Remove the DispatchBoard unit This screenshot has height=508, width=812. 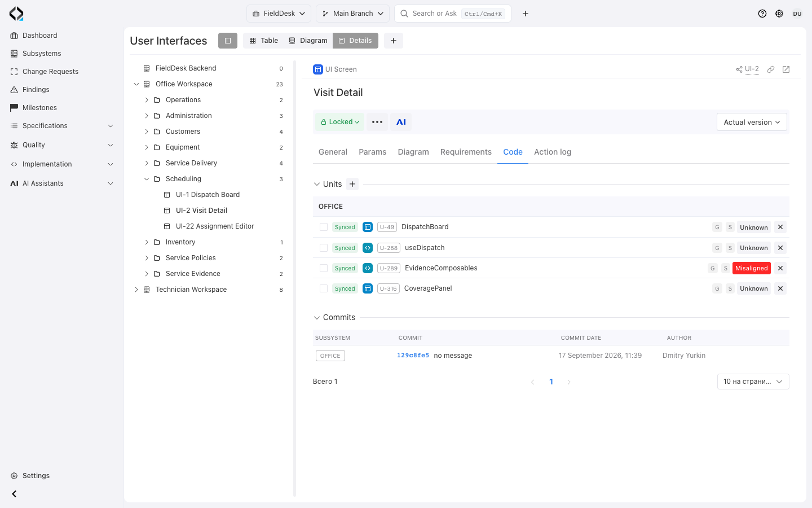pos(780,227)
